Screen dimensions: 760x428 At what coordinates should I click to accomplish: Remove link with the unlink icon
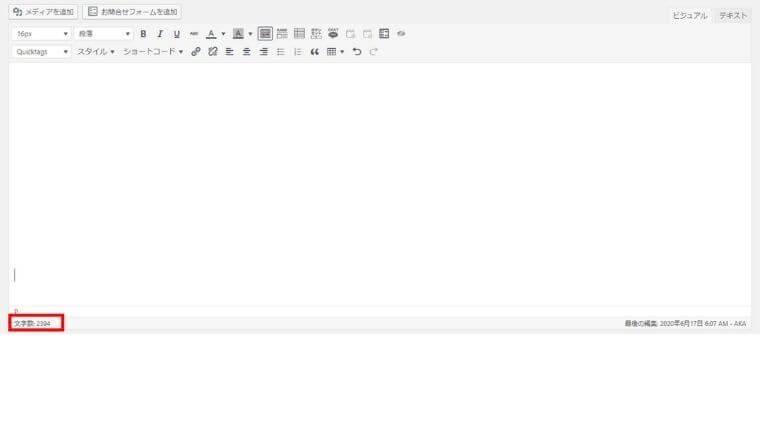pos(213,51)
